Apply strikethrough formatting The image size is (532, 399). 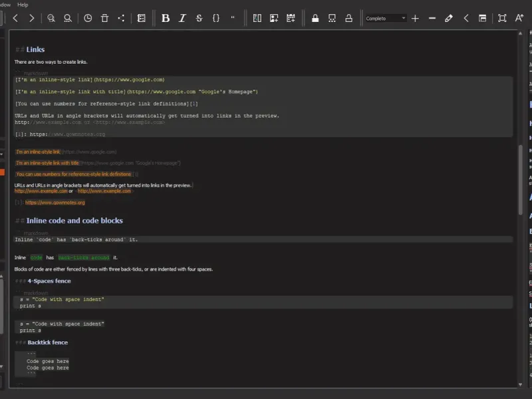coord(199,18)
